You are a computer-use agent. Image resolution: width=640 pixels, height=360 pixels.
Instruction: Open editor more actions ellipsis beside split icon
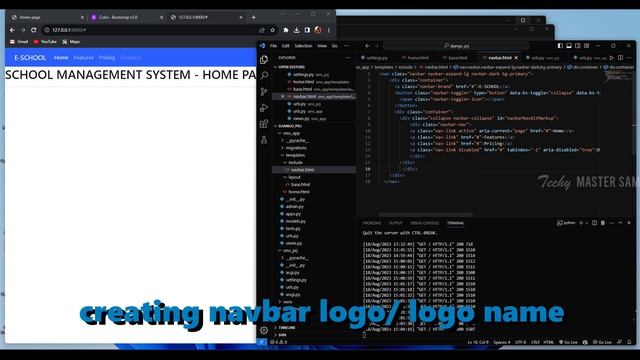[629, 58]
